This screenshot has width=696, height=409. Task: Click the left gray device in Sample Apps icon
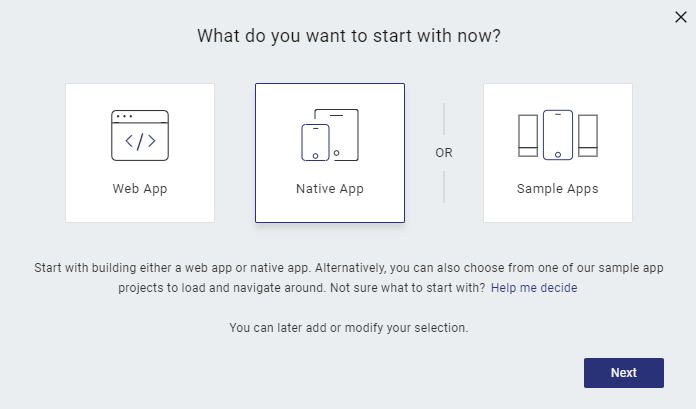pos(528,135)
